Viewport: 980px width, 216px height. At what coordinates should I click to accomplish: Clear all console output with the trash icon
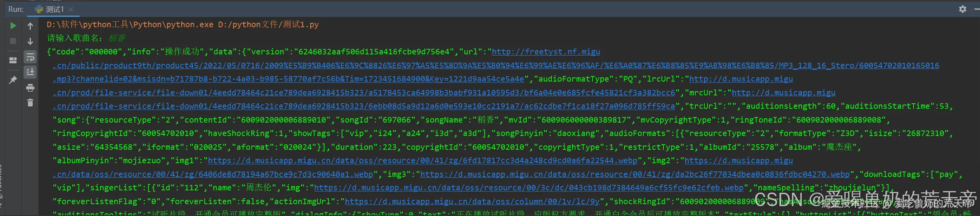(x=30, y=102)
